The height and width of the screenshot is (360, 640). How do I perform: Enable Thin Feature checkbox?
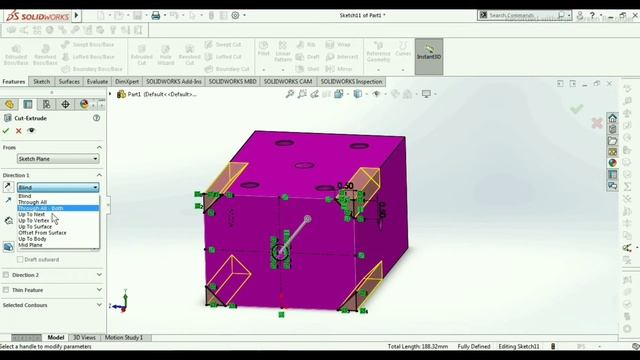tap(6, 290)
